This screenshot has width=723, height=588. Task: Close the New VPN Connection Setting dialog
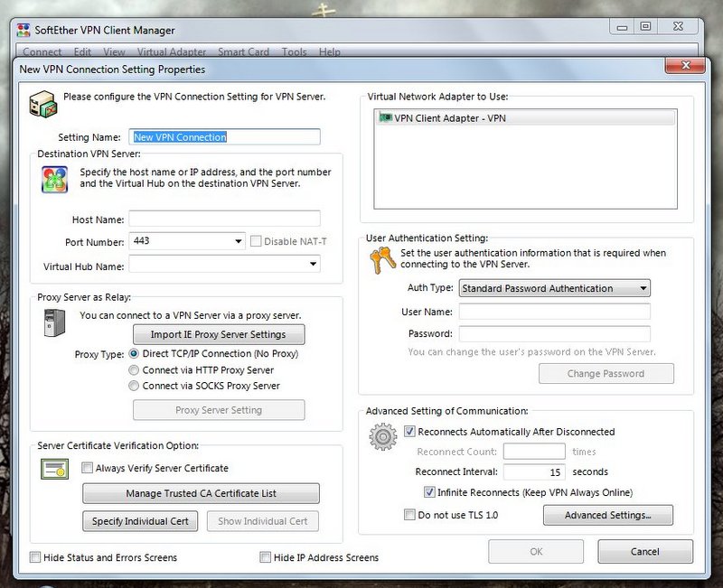click(x=685, y=66)
